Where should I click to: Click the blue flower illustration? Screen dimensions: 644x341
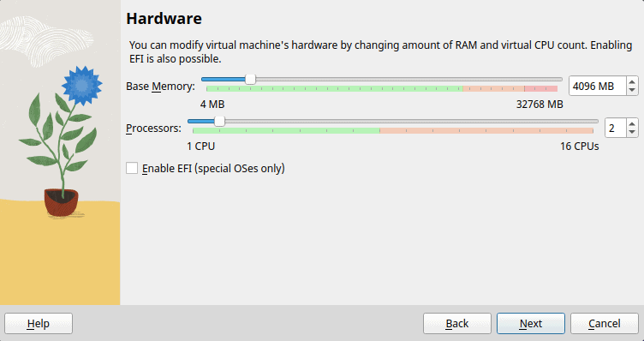[x=81, y=86]
